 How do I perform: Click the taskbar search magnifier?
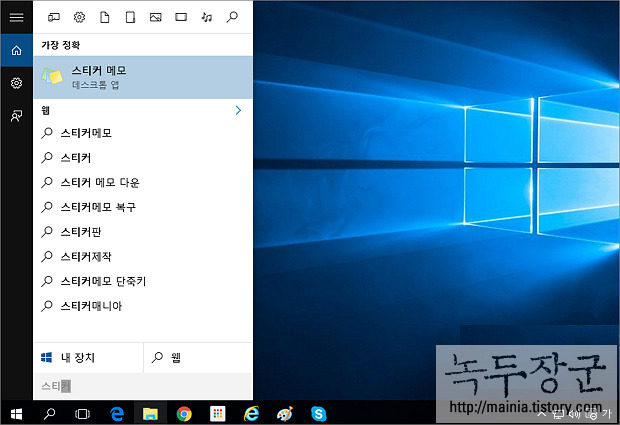(x=49, y=414)
